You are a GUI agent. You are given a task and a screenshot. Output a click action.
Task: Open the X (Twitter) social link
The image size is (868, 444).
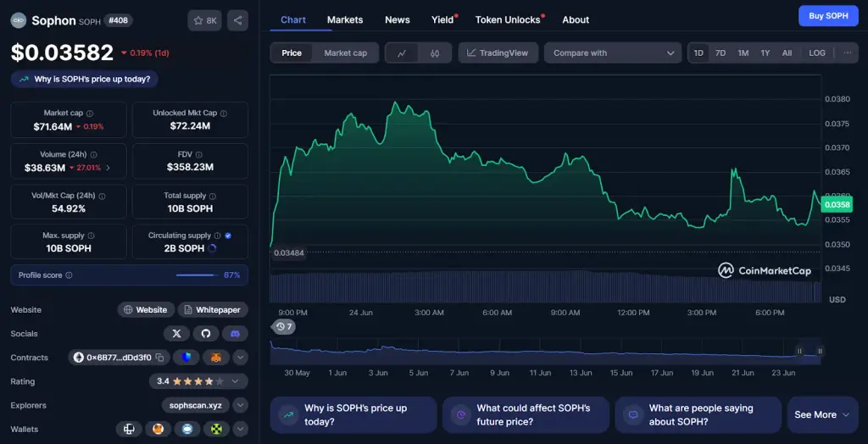pyautogui.click(x=177, y=333)
